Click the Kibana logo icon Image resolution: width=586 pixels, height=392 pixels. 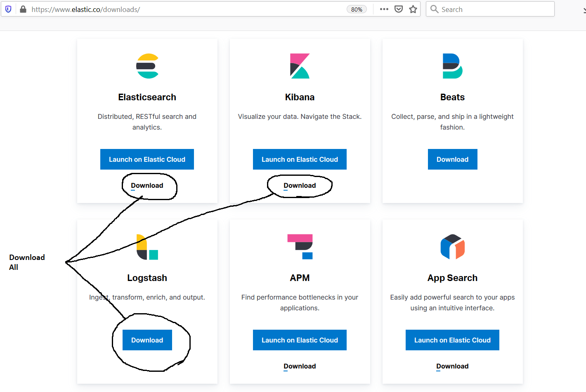coord(300,66)
